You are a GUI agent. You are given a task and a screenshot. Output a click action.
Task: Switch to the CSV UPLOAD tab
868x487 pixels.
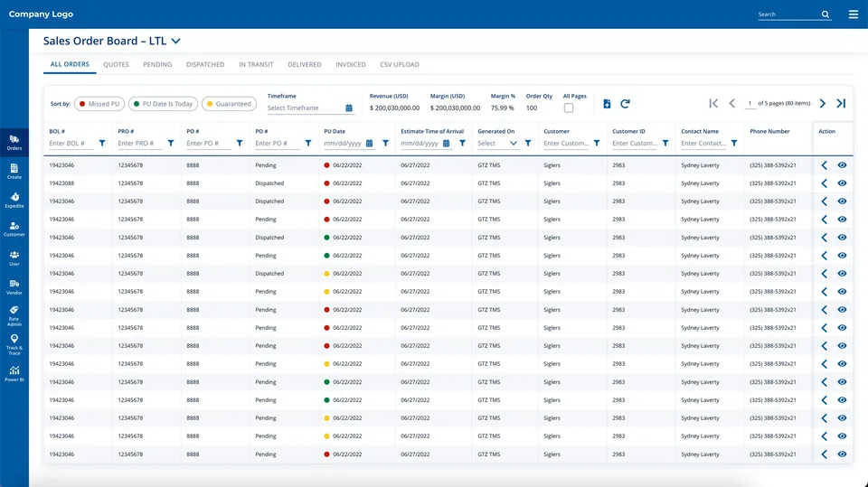(399, 64)
